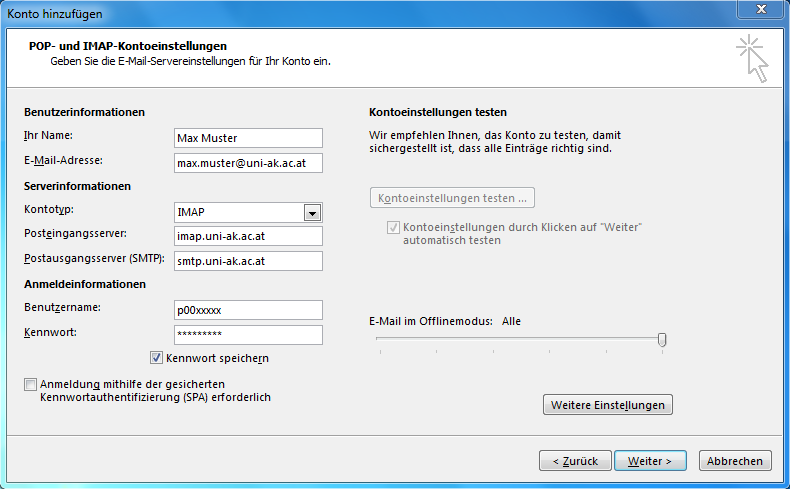This screenshot has width=790, height=489.
Task: Click the Posteingangsserver label
Action: pyautogui.click(x=75, y=234)
